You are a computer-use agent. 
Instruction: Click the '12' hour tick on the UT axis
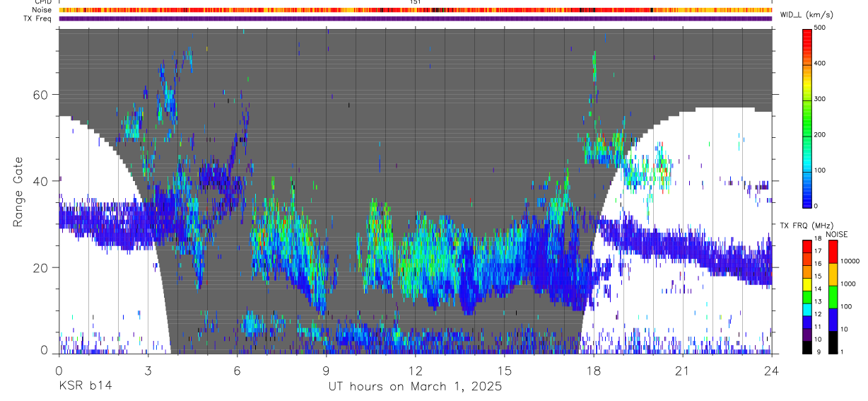[415, 370]
